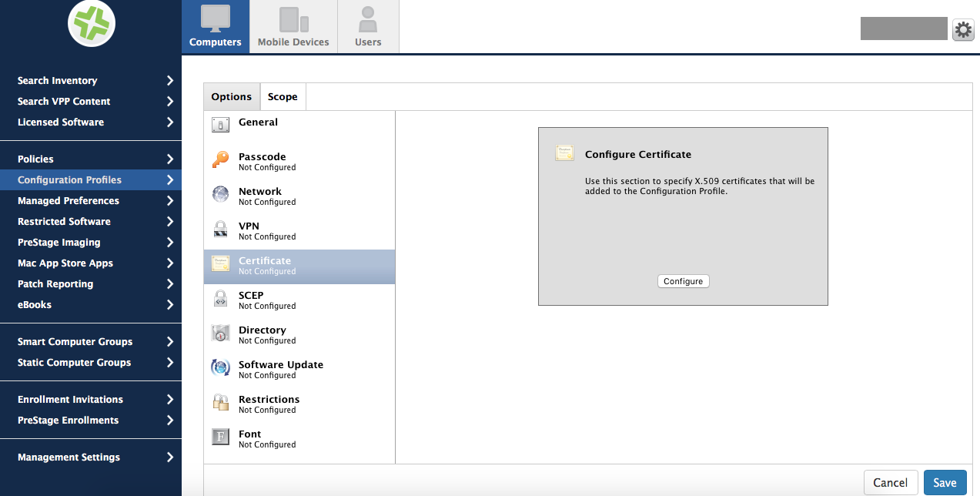
Task: Click the Policies sidebar text
Action: 35,159
